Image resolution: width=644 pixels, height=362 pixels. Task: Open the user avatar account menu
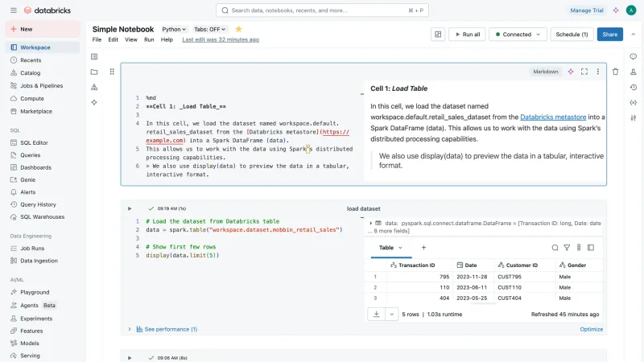[631, 10]
